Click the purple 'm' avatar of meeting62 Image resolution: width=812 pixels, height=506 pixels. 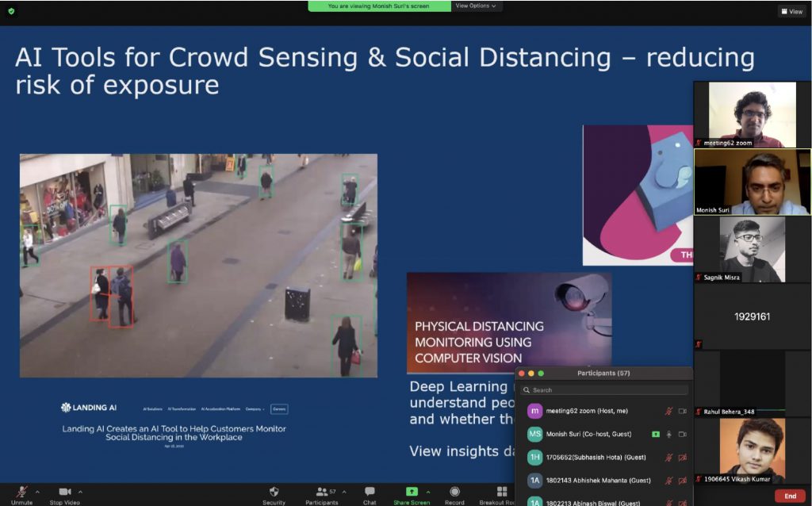click(x=534, y=411)
